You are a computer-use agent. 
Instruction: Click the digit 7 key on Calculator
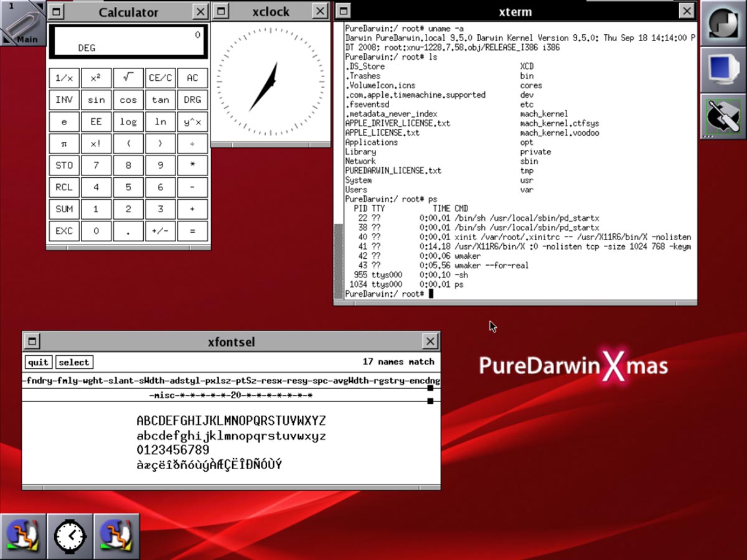click(x=96, y=166)
